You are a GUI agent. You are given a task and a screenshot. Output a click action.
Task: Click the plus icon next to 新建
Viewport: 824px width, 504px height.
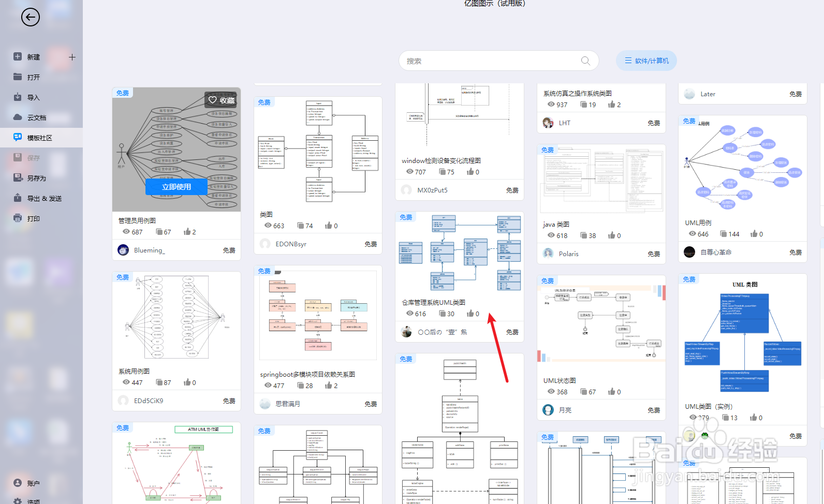click(x=72, y=57)
